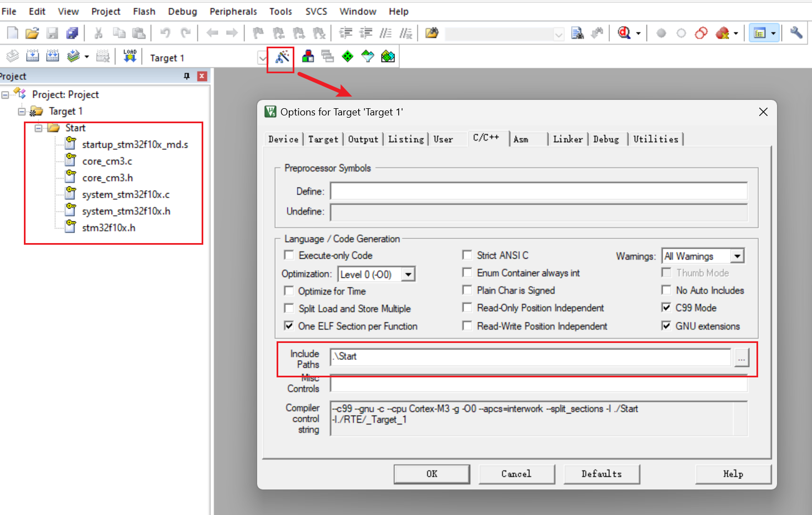Collapse the Target 1 tree node

pos(22,112)
